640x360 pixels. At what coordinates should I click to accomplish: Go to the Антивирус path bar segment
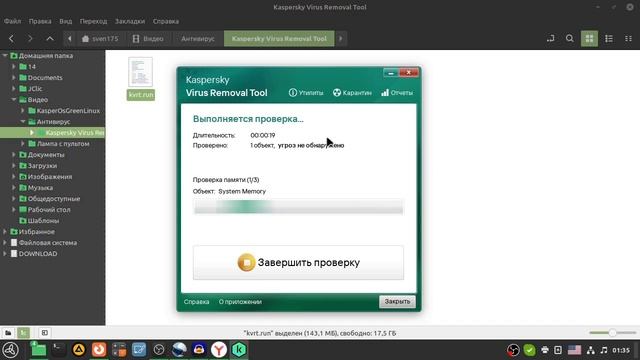pos(198,39)
